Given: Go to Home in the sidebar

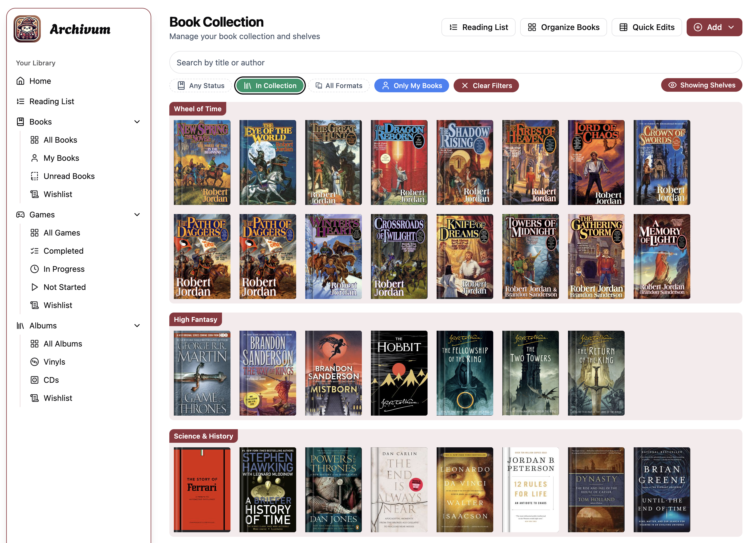Looking at the screenshot, I should tap(79, 81).
